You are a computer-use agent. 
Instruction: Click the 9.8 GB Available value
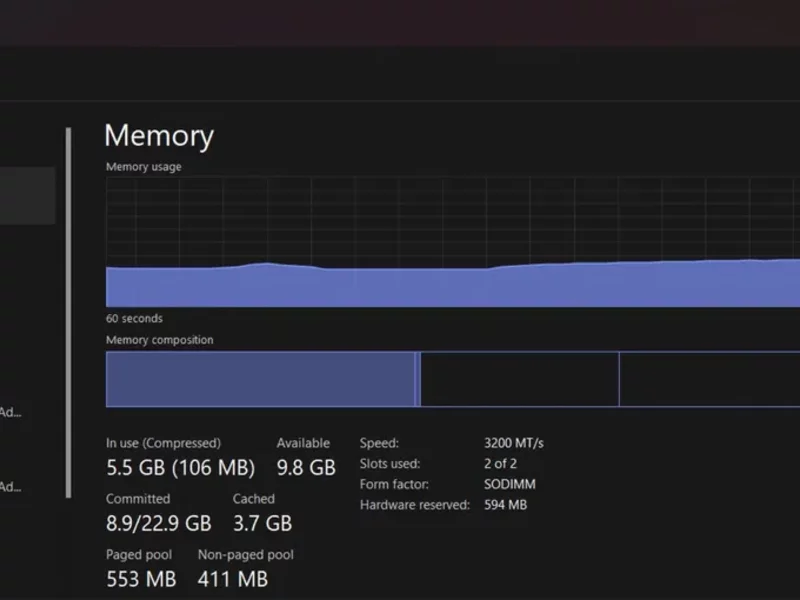point(305,468)
